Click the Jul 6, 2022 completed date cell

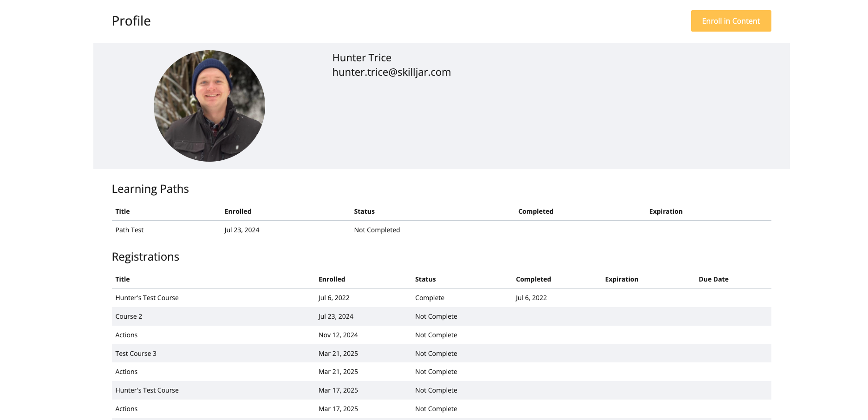[x=531, y=298]
